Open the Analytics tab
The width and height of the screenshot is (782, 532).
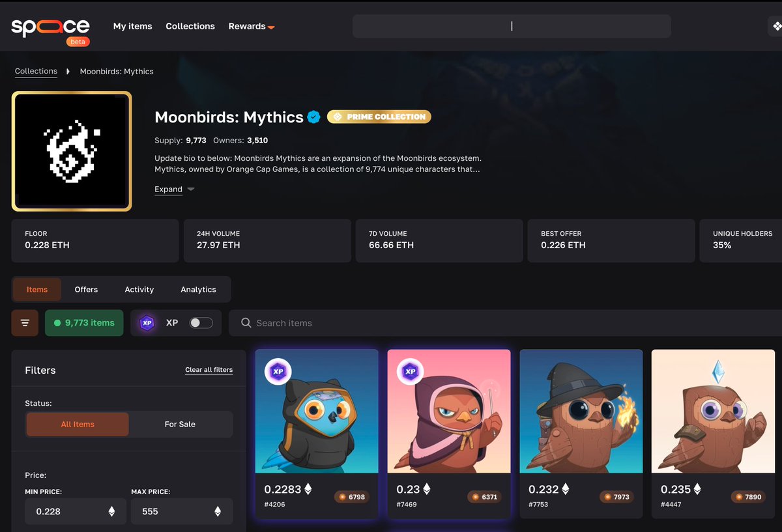coord(198,289)
